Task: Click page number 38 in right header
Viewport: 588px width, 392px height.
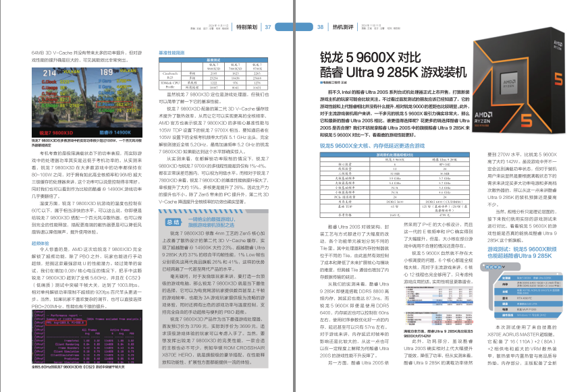Action: 320,27
